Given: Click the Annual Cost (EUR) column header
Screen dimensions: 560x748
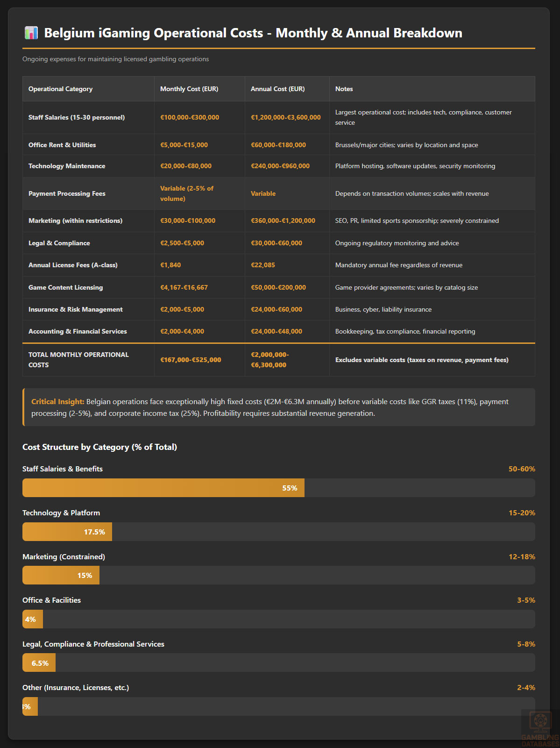Looking at the screenshot, I should click(277, 89).
